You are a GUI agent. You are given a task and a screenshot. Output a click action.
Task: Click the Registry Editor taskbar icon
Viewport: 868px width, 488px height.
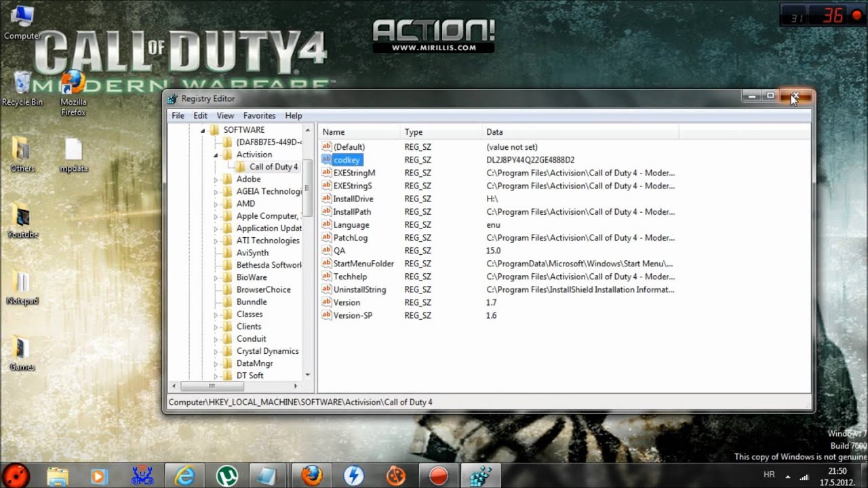481,476
